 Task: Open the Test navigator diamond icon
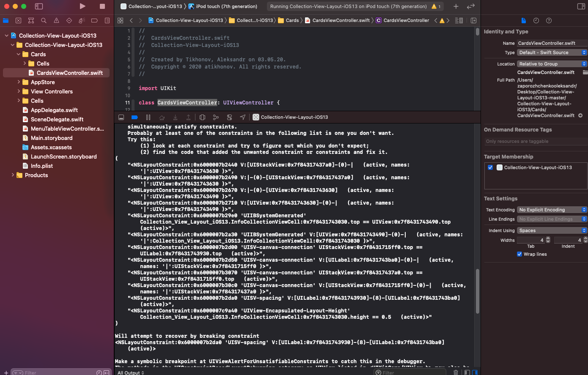click(69, 20)
